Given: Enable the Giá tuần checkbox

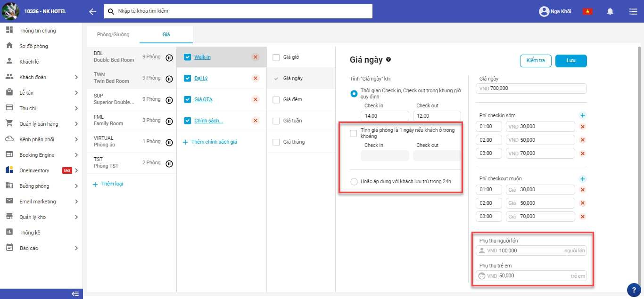Looking at the screenshot, I should click(x=276, y=121).
